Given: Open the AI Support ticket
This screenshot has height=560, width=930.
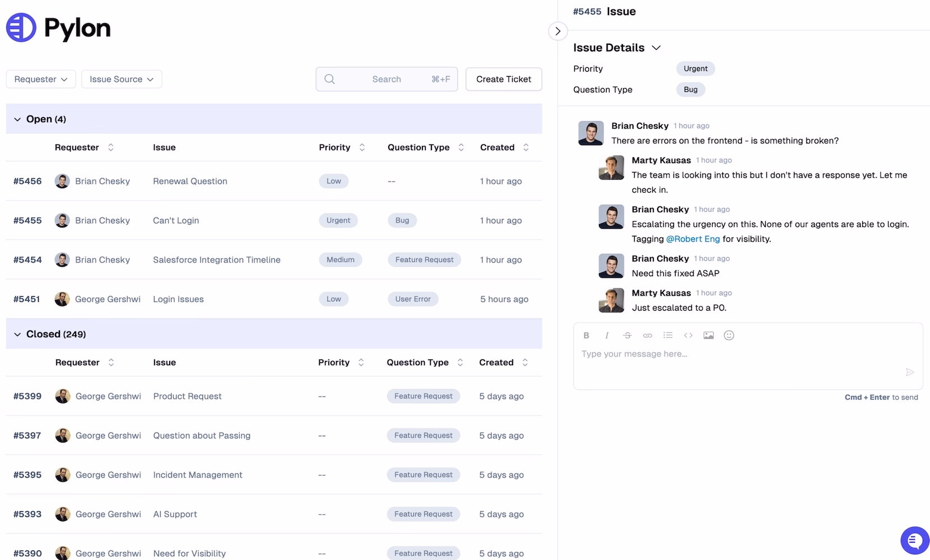Looking at the screenshot, I should pyautogui.click(x=274, y=514).
